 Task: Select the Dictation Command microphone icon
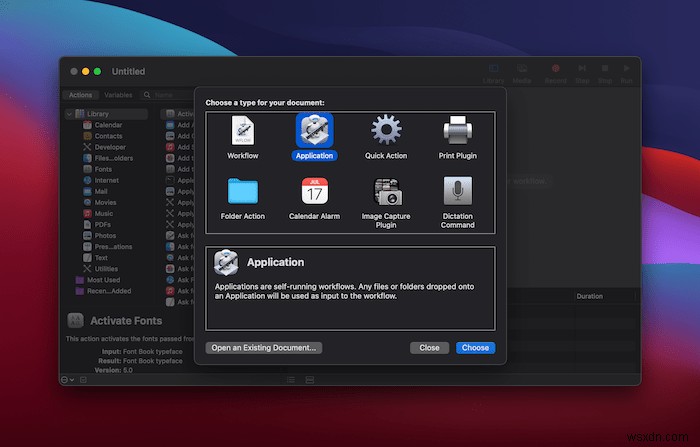(458, 191)
